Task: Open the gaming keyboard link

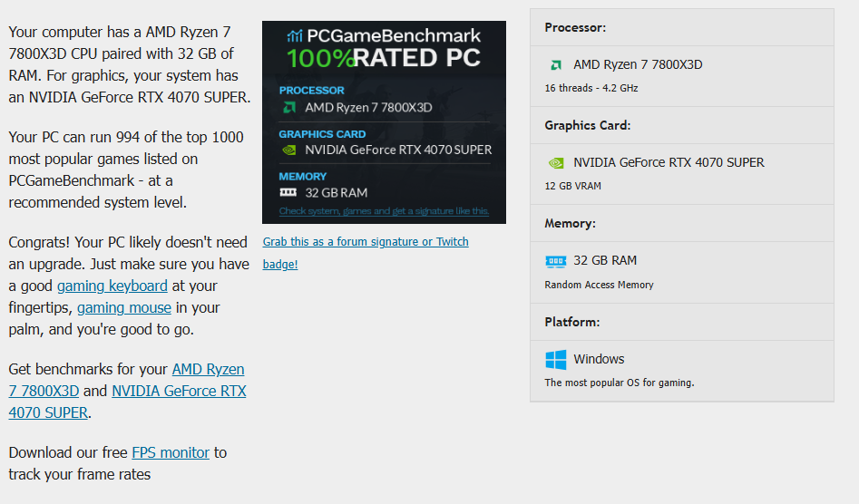Action: pos(112,286)
